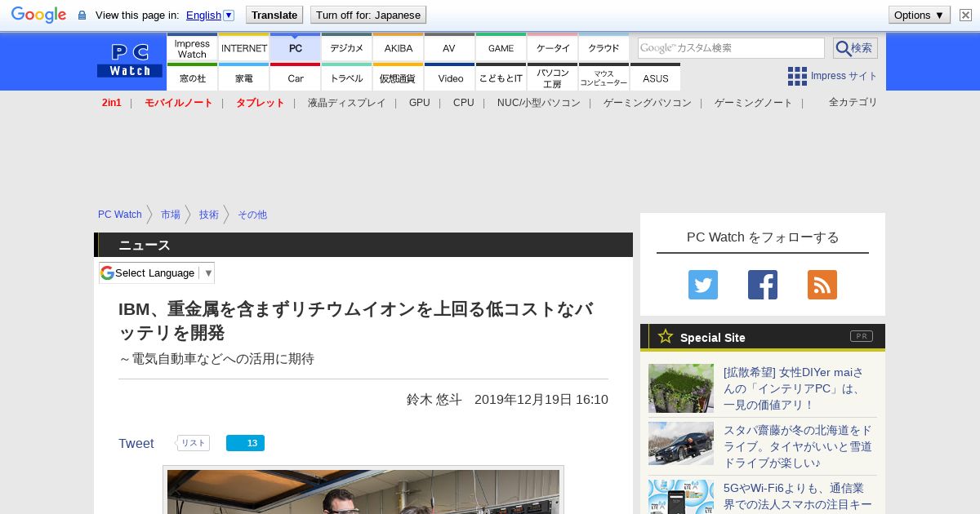This screenshot has width=980, height=514.
Task: Click the Translate button
Action: pyautogui.click(x=274, y=15)
